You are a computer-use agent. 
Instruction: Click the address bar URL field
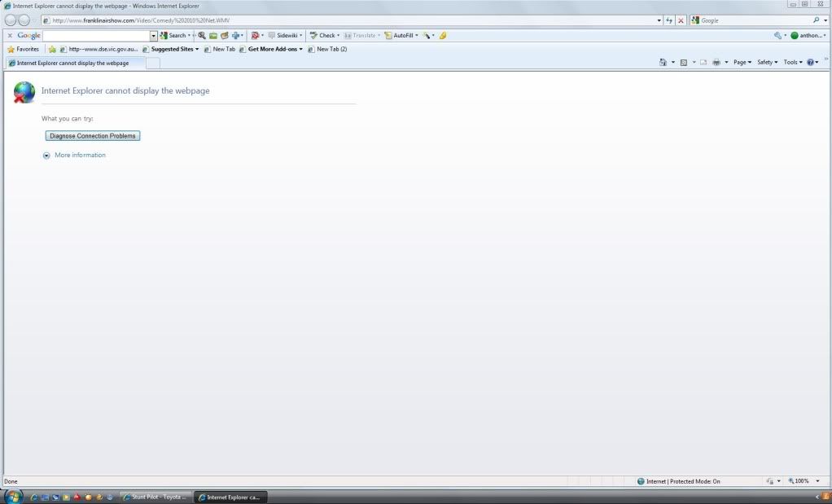coord(350,20)
